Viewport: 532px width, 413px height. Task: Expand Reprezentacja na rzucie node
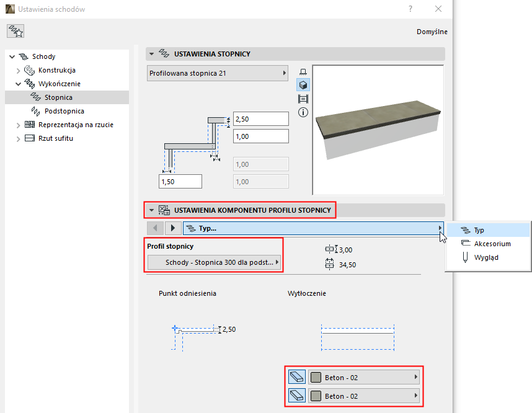pyautogui.click(x=19, y=125)
